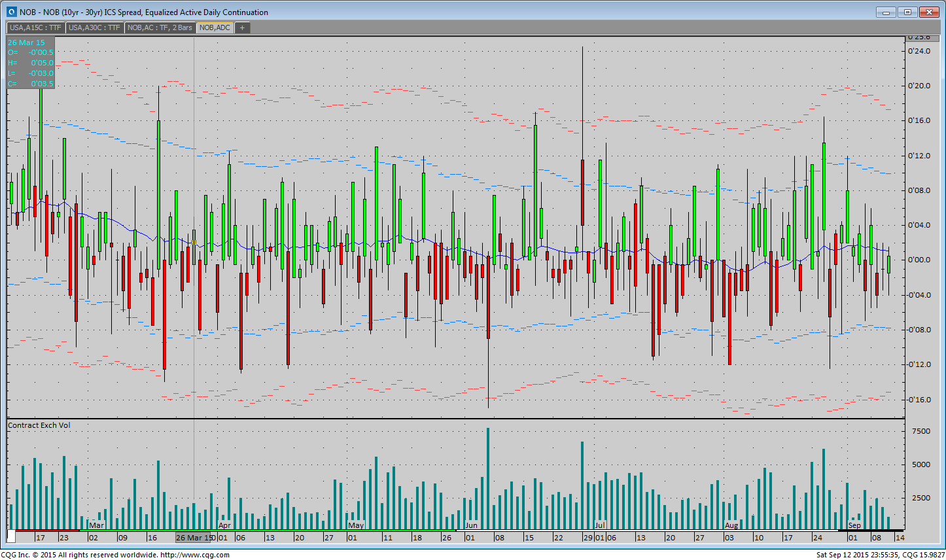Click the 0'12.0 price scale label

pyautogui.click(x=919, y=156)
